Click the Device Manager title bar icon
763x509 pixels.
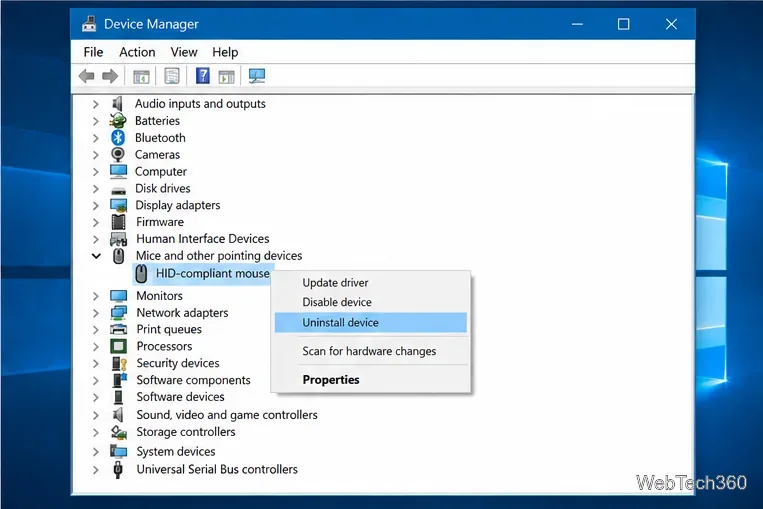89,24
